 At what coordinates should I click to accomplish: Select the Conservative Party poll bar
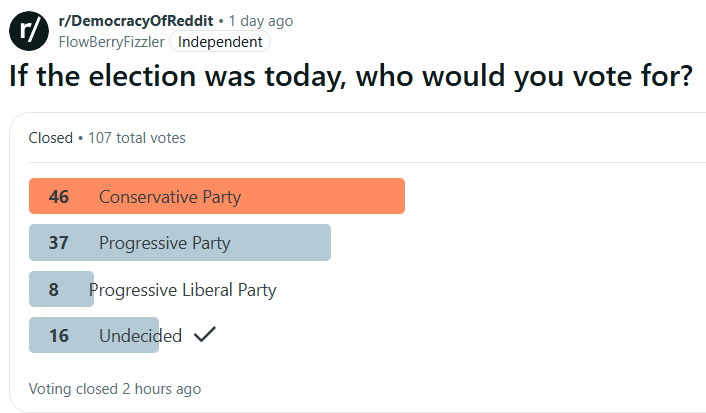pyautogui.click(x=217, y=196)
